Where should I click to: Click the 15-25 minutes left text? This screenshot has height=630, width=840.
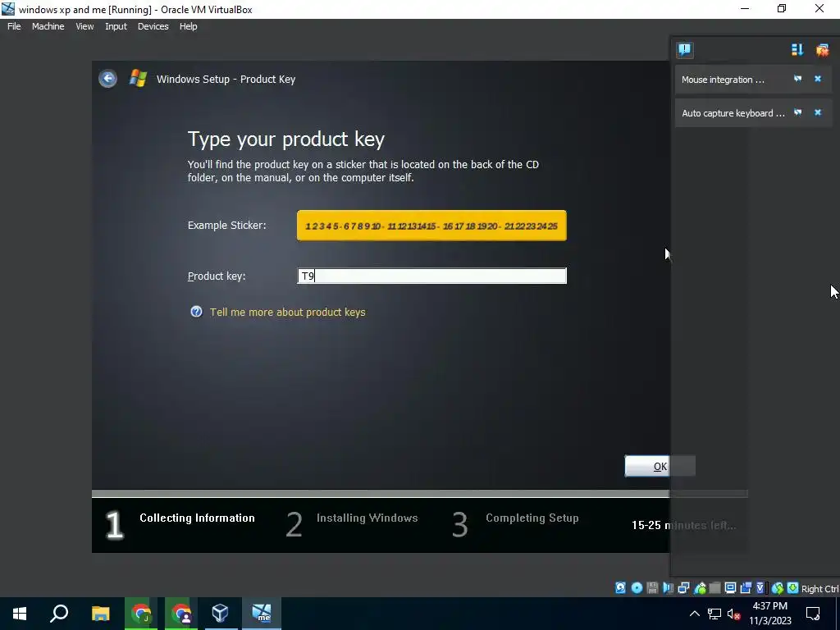[683, 526]
